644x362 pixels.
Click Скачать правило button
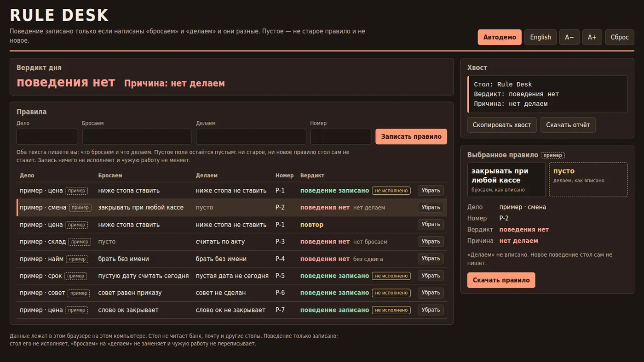[501, 280]
